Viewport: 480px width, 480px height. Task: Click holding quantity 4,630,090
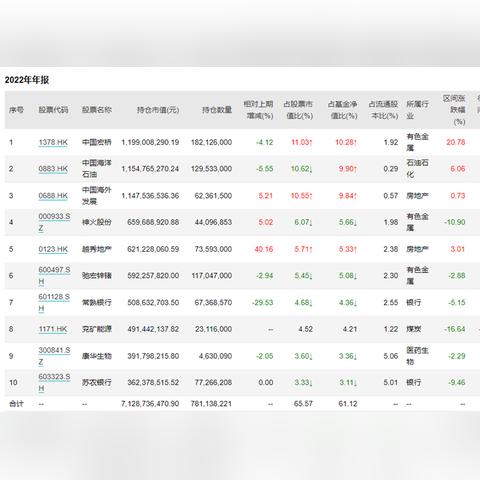click(x=215, y=356)
